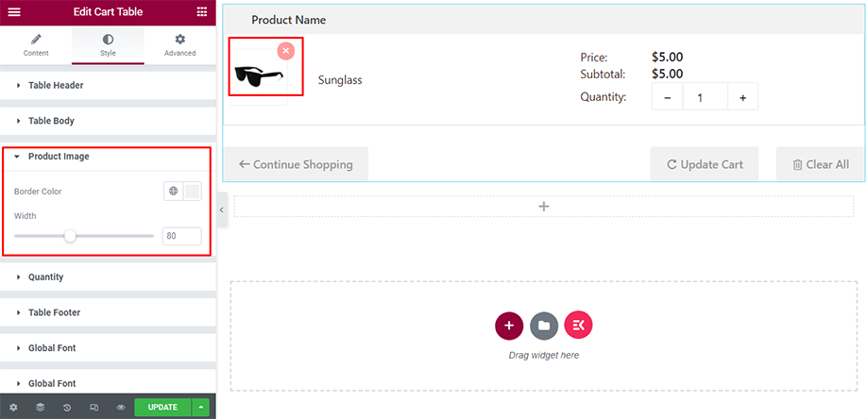Click the ElementsKit pink circle button
This screenshot has height=419, width=868.
[x=578, y=326]
